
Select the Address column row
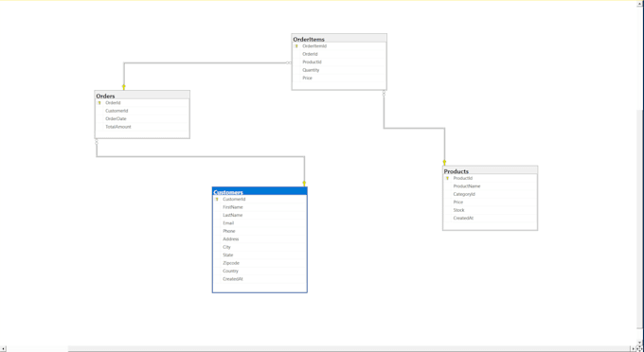[x=259, y=239]
